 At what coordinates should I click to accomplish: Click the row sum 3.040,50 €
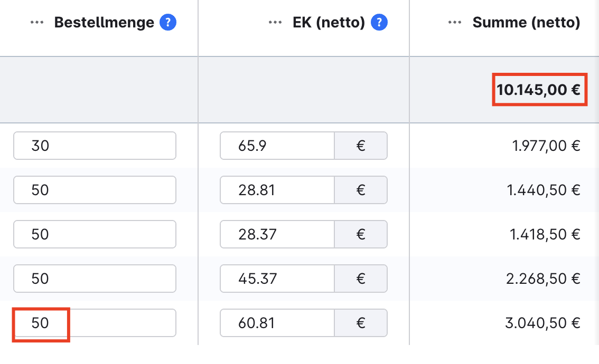point(542,323)
